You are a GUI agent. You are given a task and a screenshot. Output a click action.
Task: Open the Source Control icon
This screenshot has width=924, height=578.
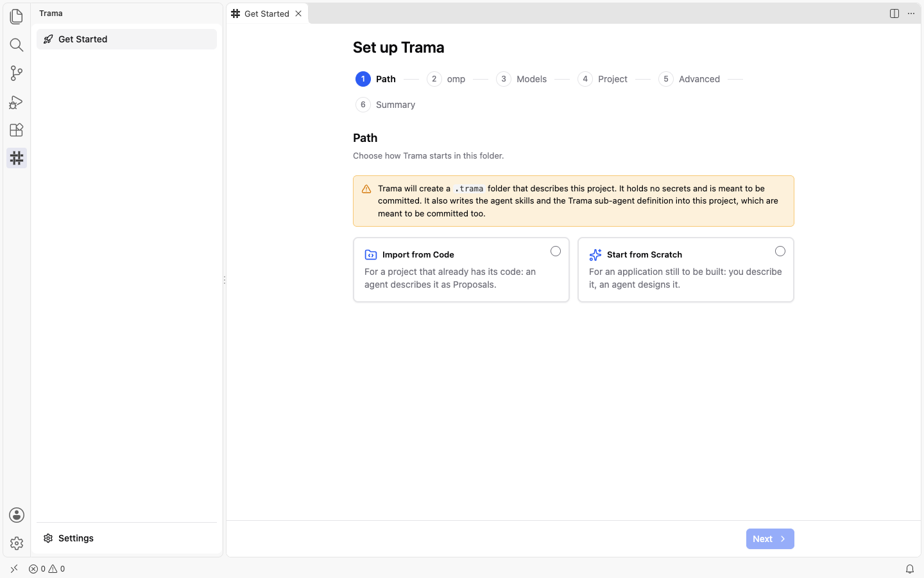tap(17, 73)
